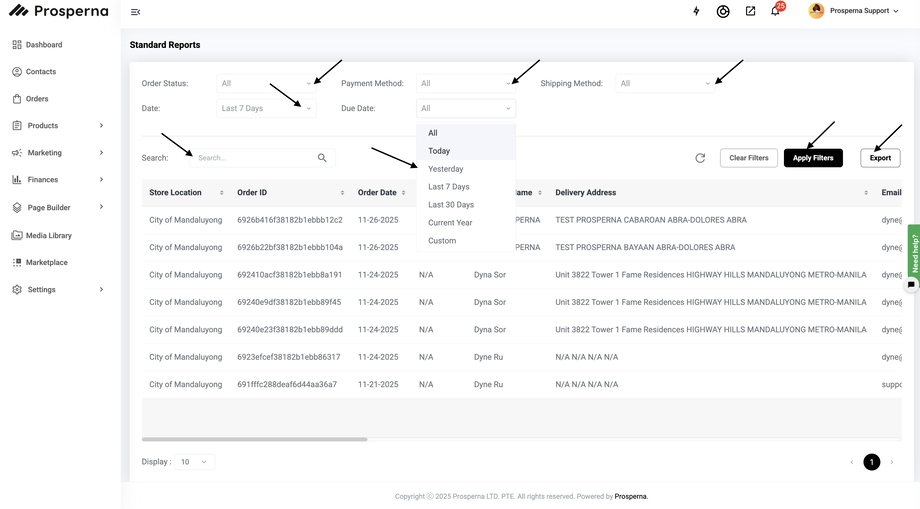Click the refresh icon beside Clear Filters
The width and height of the screenshot is (920, 509).
(700, 158)
